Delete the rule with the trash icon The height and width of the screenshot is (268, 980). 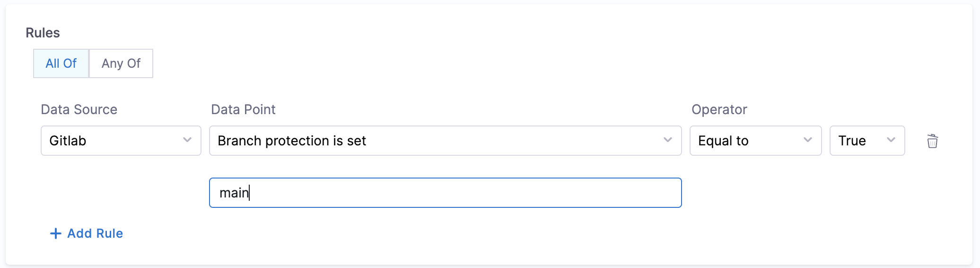(932, 141)
